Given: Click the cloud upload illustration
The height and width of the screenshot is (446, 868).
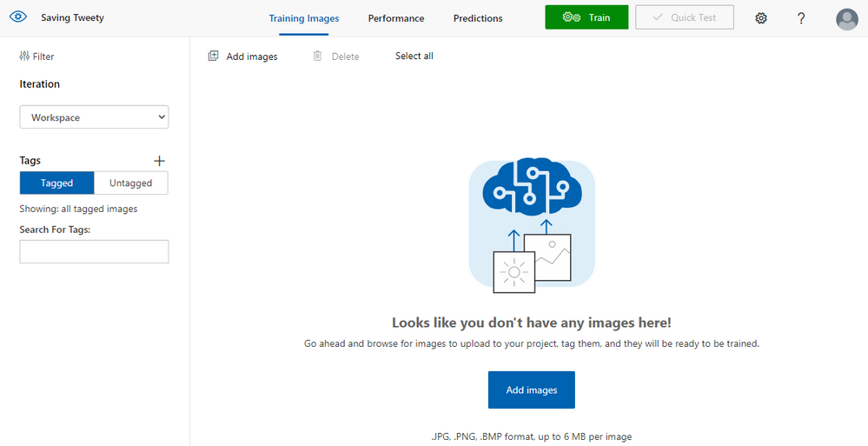Looking at the screenshot, I should coord(532,223).
